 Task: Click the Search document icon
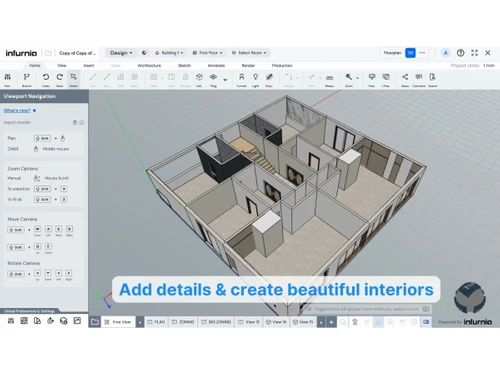(432, 77)
